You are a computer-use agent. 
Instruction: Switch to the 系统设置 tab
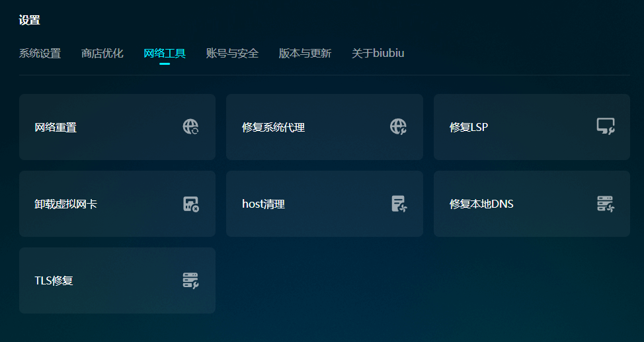pos(40,53)
